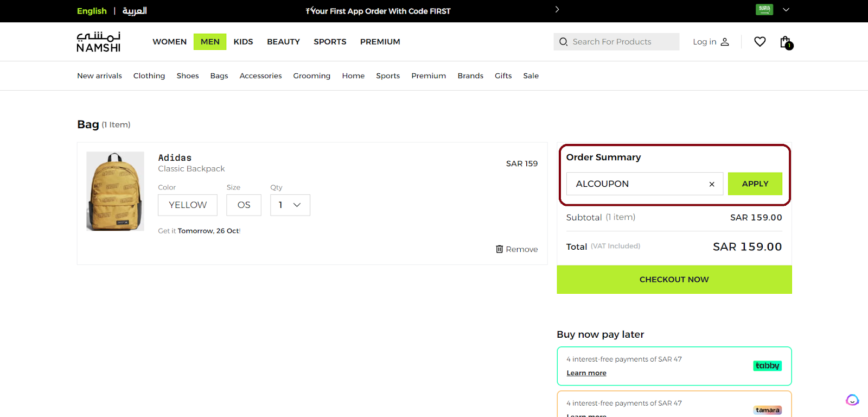Open the shopping bag icon
868x417 pixels.
click(786, 42)
